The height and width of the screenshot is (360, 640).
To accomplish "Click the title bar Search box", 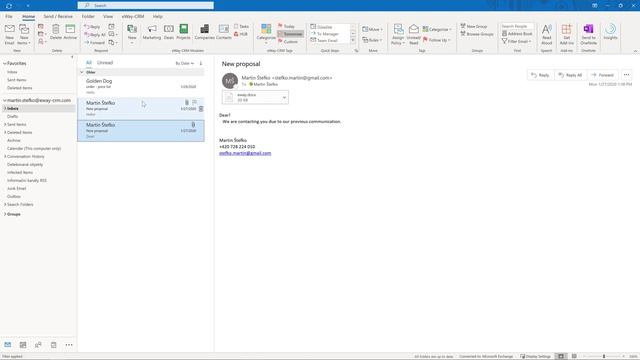I will [146, 5].
